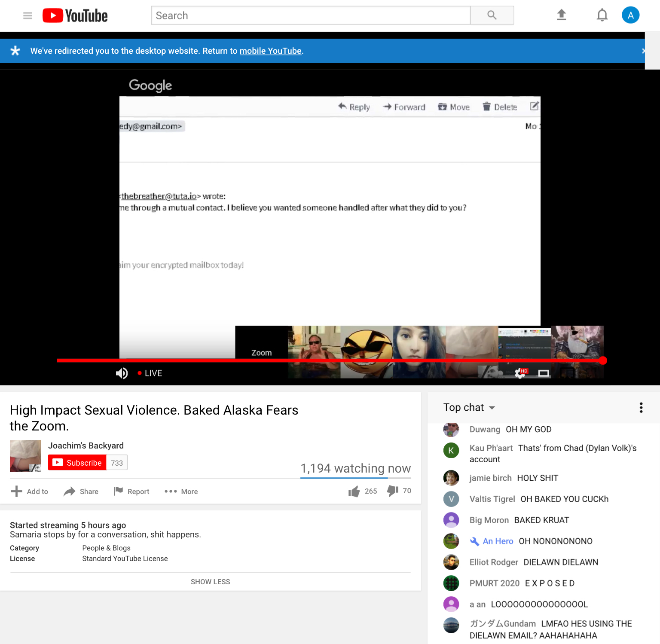Expand the Top chat dropdown
This screenshot has width=660, height=644.
point(469,407)
